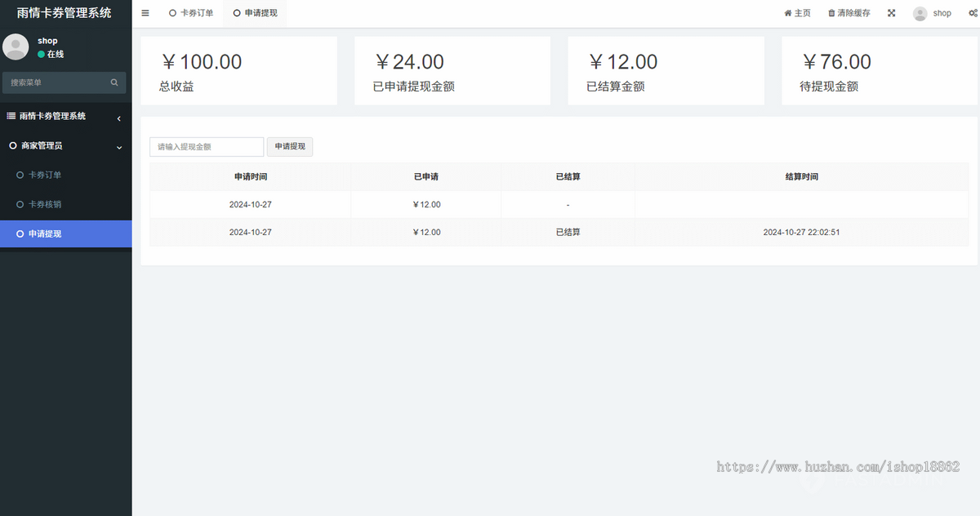
Task: Open 申请提现 from the sidebar menu
Action: pos(47,234)
